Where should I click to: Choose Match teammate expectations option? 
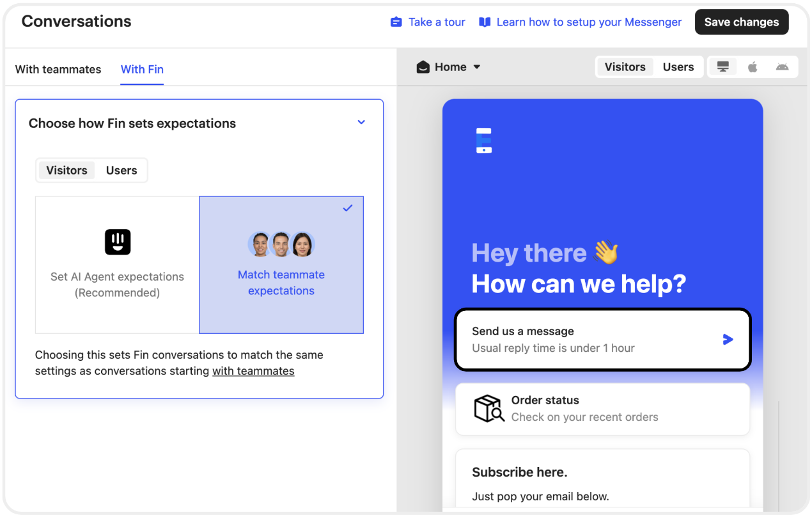[281, 265]
